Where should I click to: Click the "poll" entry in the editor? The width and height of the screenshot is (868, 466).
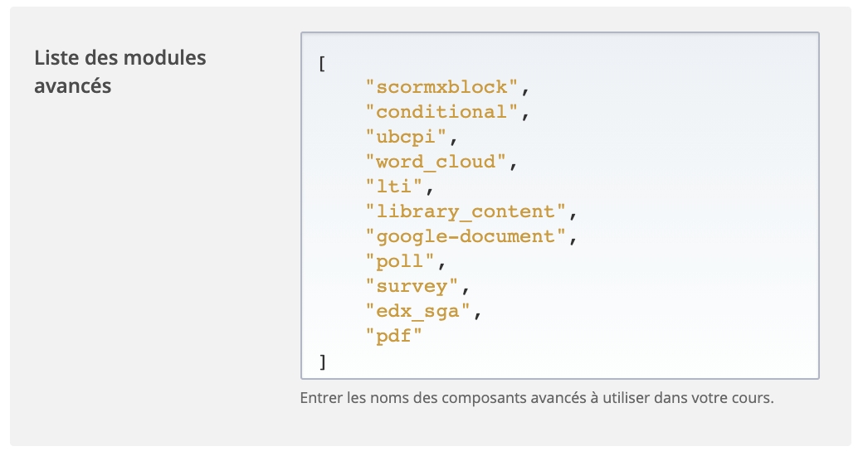pos(400,261)
